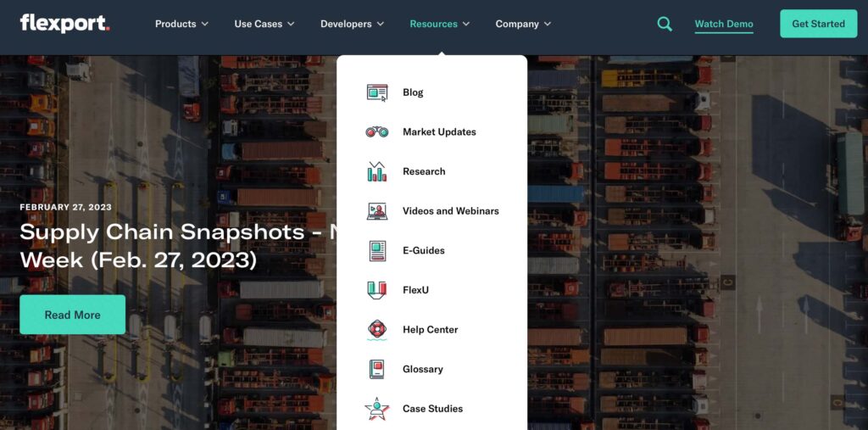Open the Products menu
The image size is (868, 430).
tap(175, 24)
